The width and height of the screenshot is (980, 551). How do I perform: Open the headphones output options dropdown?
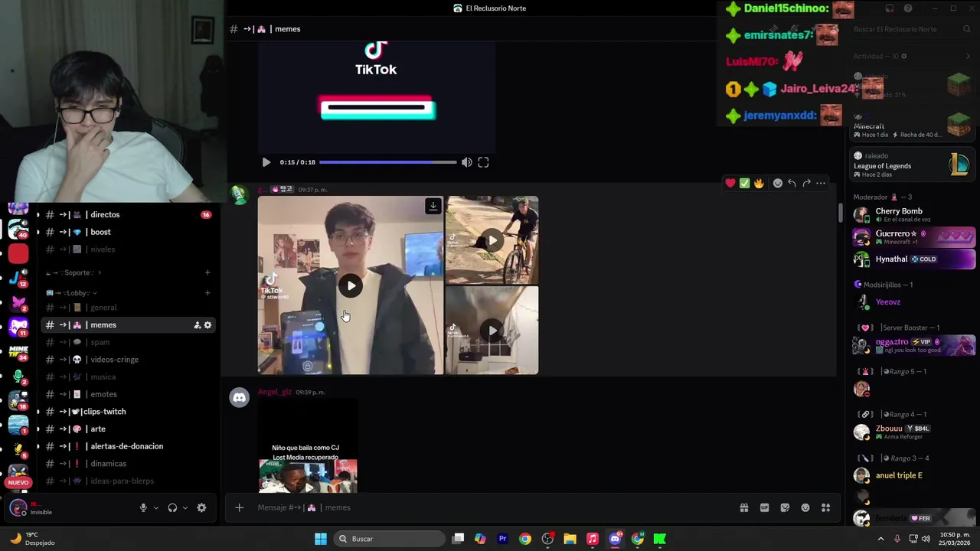[x=185, y=508]
